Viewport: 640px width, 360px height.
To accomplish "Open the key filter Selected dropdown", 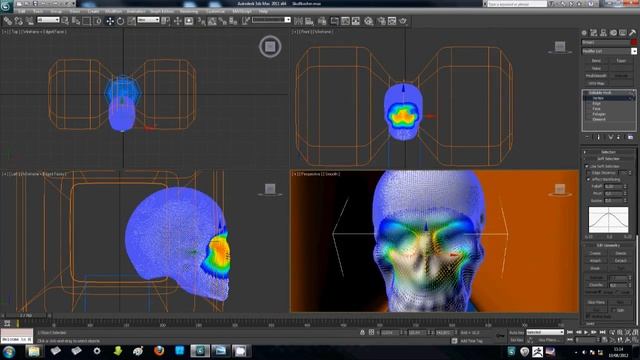I will click(x=545, y=333).
